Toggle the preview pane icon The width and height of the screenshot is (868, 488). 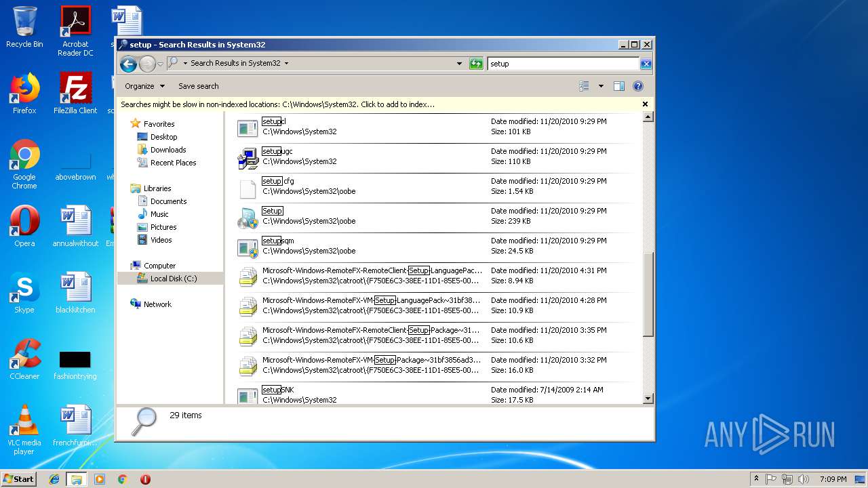tap(618, 86)
